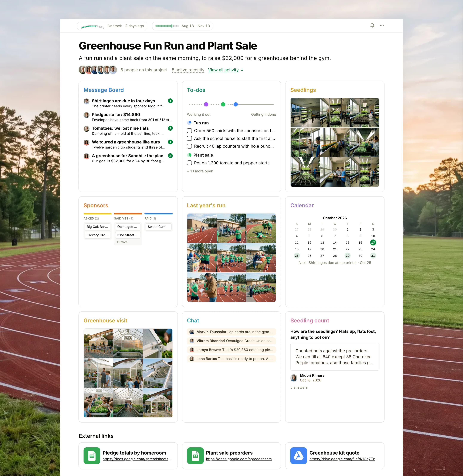
Task: Click the purple dot on the hill chart
Action: (206, 104)
